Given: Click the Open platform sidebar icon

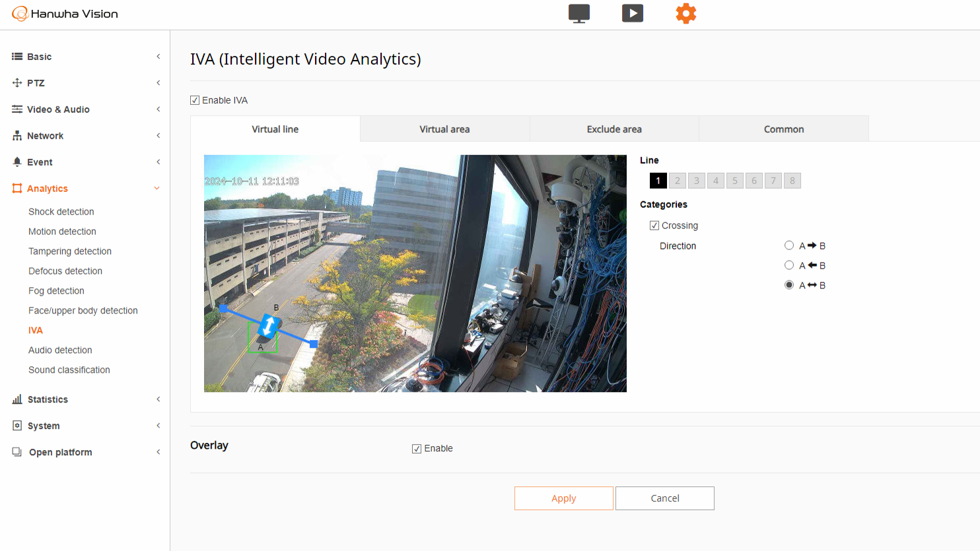Looking at the screenshot, I should (17, 451).
